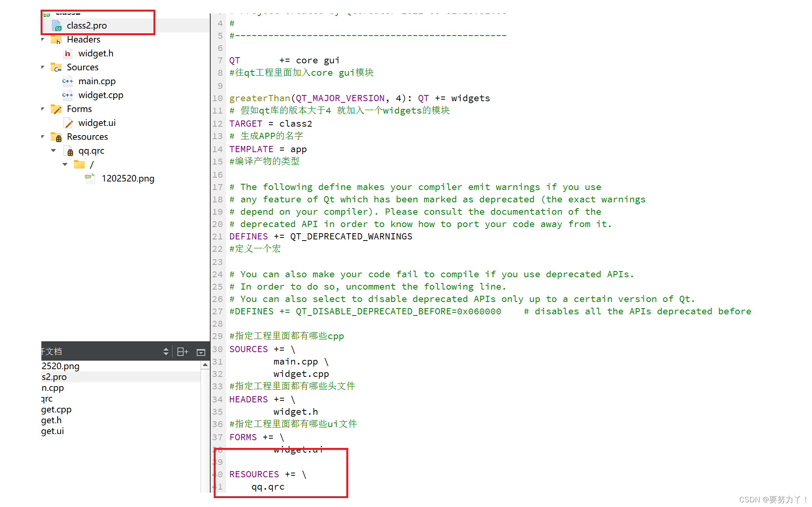Click line 40 RESOURCES in the editor
812x507 pixels.
(254, 474)
